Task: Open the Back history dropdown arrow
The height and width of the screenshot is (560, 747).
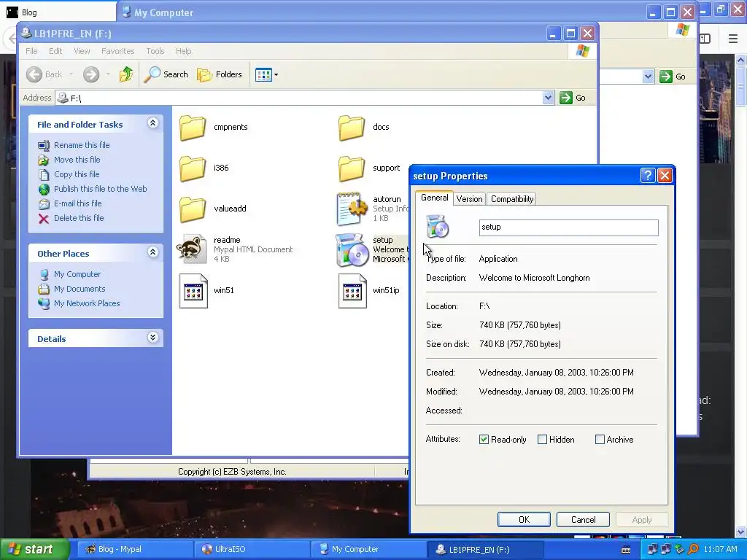Action: click(x=71, y=74)
